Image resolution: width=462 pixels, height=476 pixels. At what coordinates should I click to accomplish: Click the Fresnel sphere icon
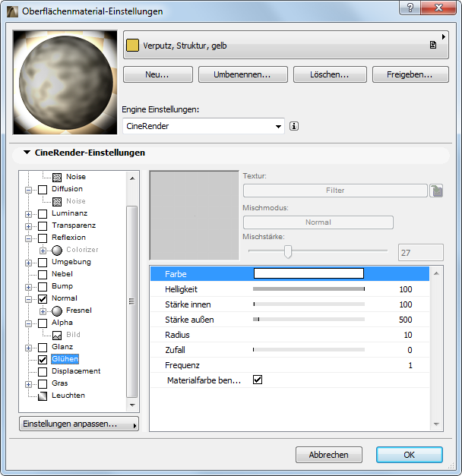(x=57, y=311)
